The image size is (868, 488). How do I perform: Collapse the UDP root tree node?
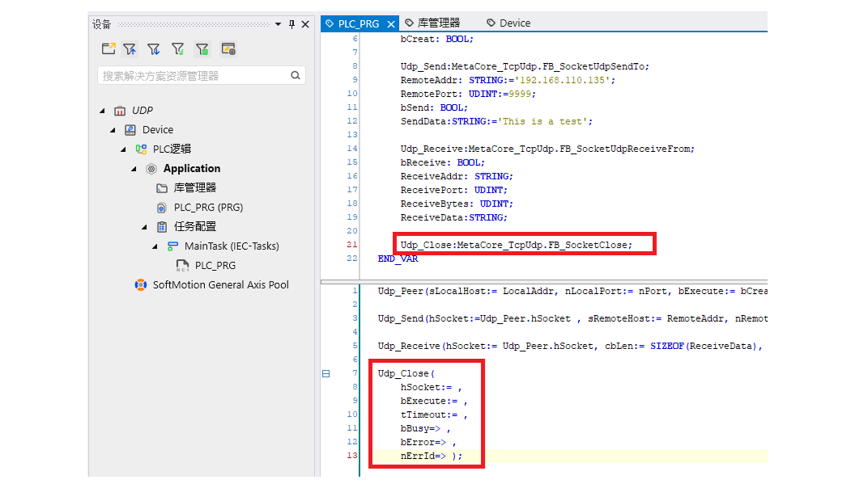click(x=103, y=111)
